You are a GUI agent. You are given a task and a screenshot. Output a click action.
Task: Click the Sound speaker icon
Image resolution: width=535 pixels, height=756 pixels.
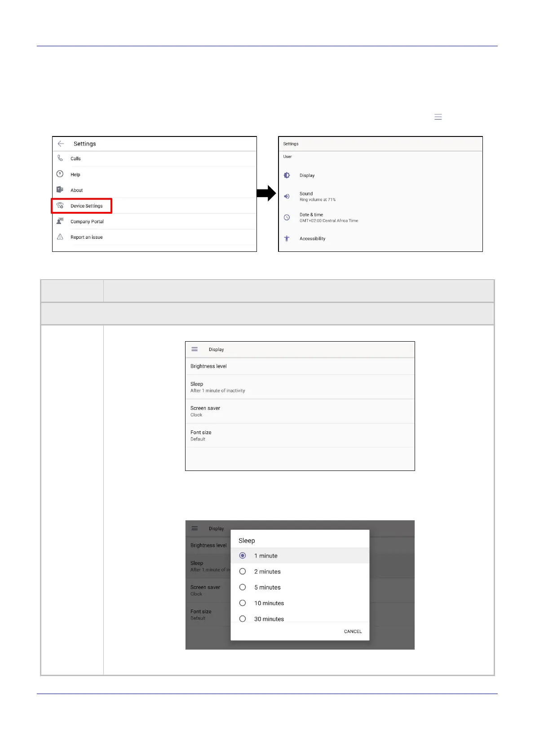point(287,196)
